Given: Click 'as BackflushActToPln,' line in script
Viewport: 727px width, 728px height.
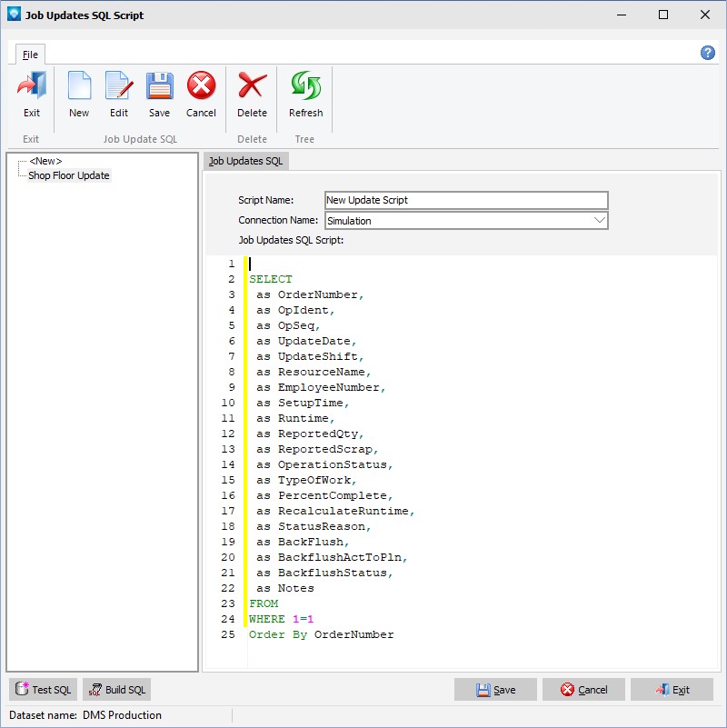Looking at the screenshot, I should (332, 557).
